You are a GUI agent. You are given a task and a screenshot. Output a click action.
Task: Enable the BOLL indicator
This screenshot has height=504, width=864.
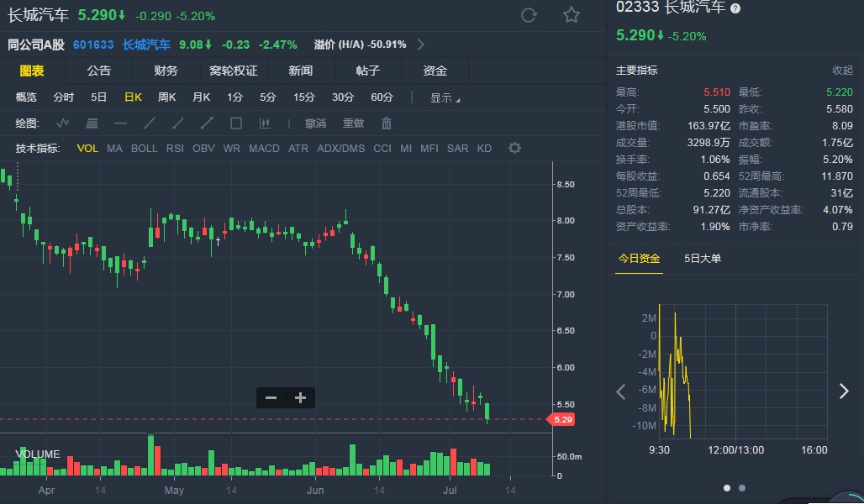144,149
